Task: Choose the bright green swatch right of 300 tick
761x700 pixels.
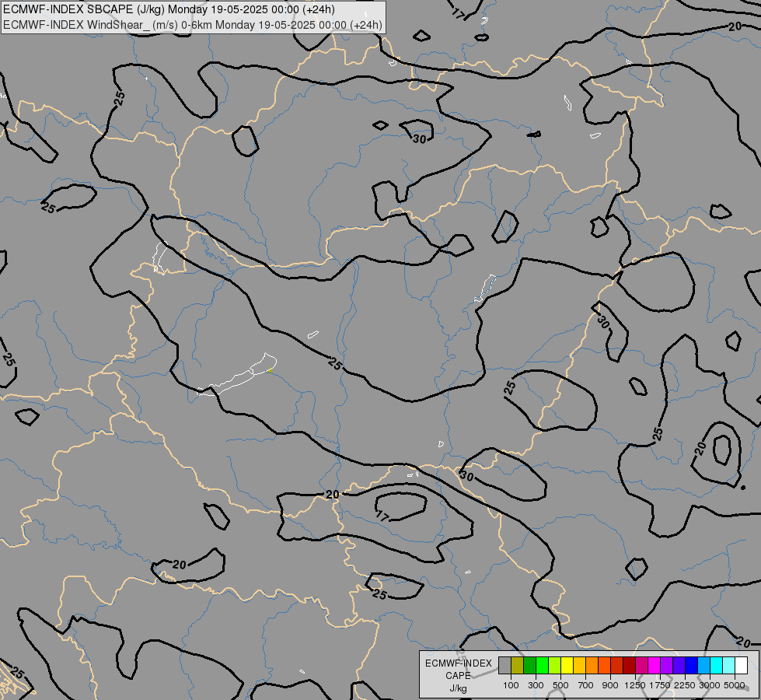Action: [542, 665]
